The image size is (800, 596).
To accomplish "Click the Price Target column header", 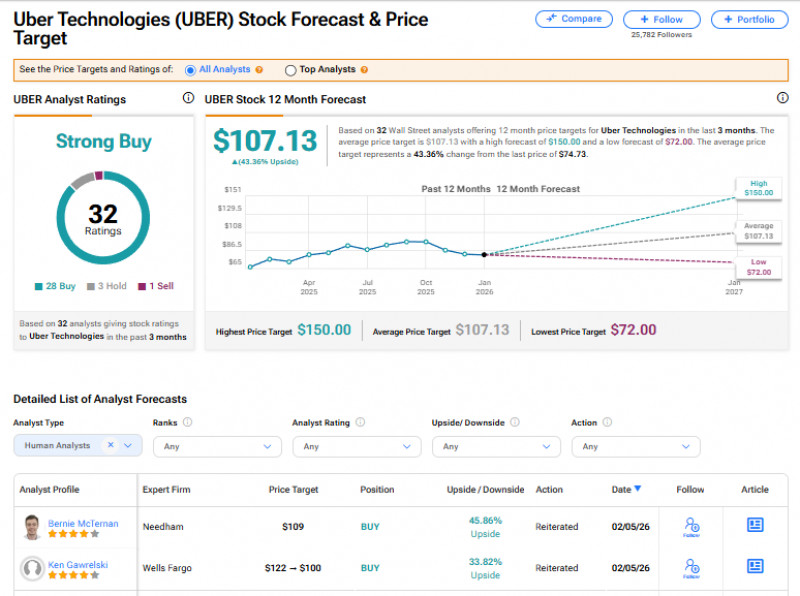I will 293,490.
